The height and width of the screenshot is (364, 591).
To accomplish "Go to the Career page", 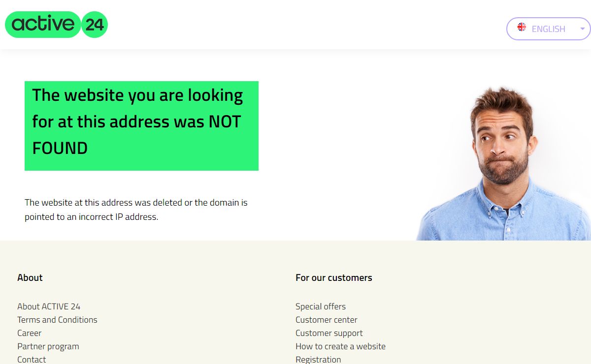I will point(30,333).
